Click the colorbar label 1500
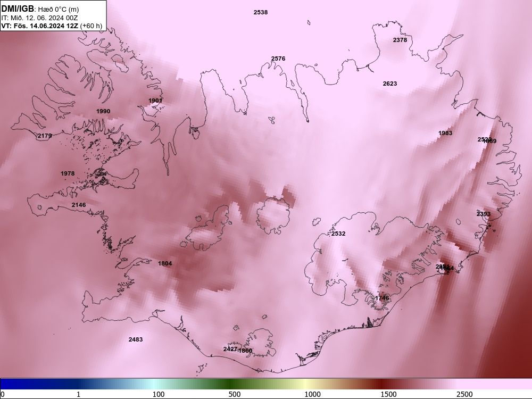Image resolution: width=532 pixels, height=399 pixels. click(x=388, y=394)
